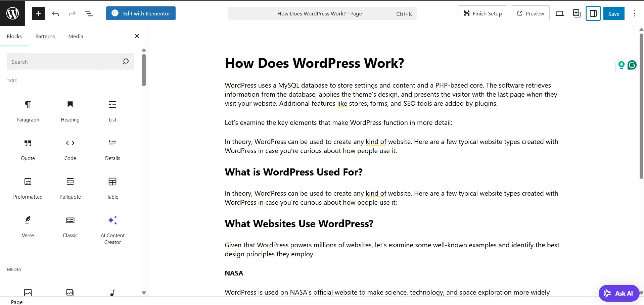Viewport: 644px width, 305px height.
Task: Click the editor canvas vertical scrollbar thumb
Action: (x=641, y=106)
